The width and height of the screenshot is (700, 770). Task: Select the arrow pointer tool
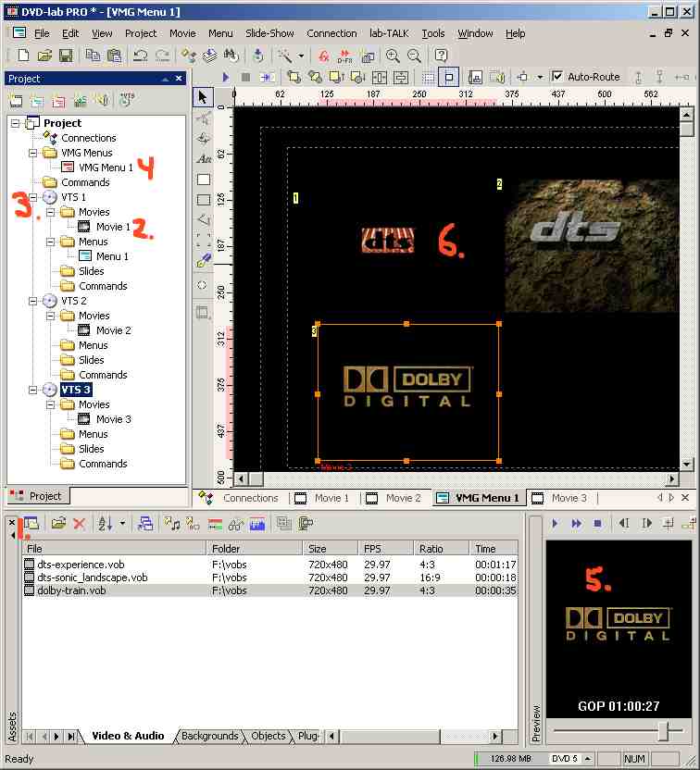coord(203,97)
